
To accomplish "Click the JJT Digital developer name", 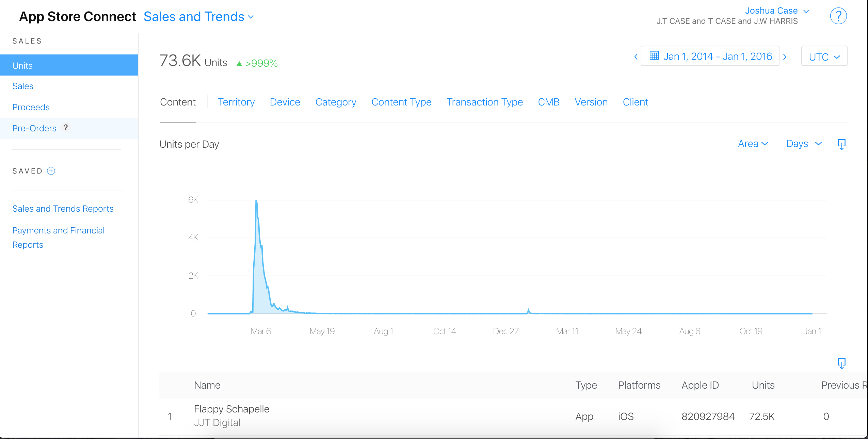I will pyautogui.click(x=217, y=422).
